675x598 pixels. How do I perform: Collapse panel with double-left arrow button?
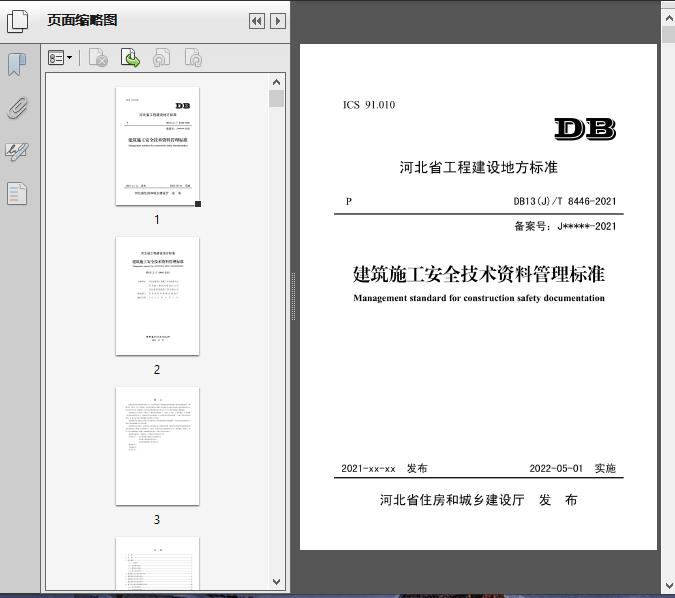click(x=257, y=21)
